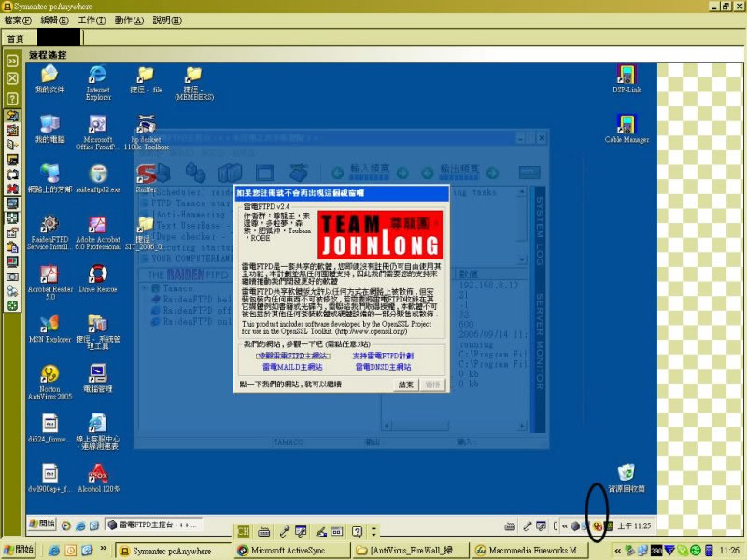747x560 pixels.
Task: Click the Symantec pcAnywhere taskbar button
Action: (x=173, y=551)
